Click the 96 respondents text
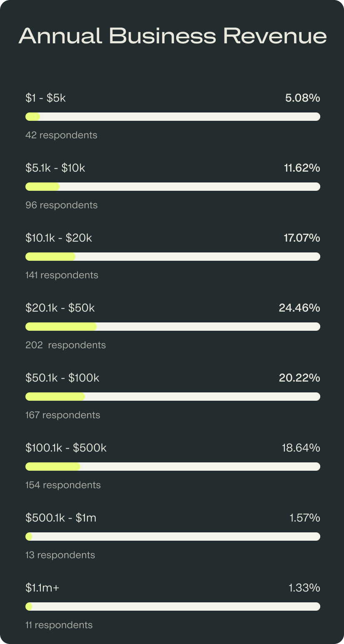The width and height of the screenshot is (344, 644). pos(61,205)
